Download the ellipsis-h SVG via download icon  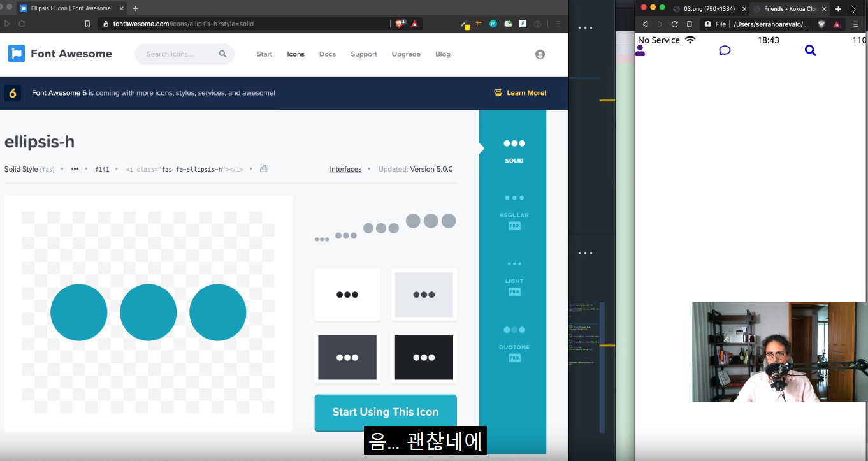point(264,169)
